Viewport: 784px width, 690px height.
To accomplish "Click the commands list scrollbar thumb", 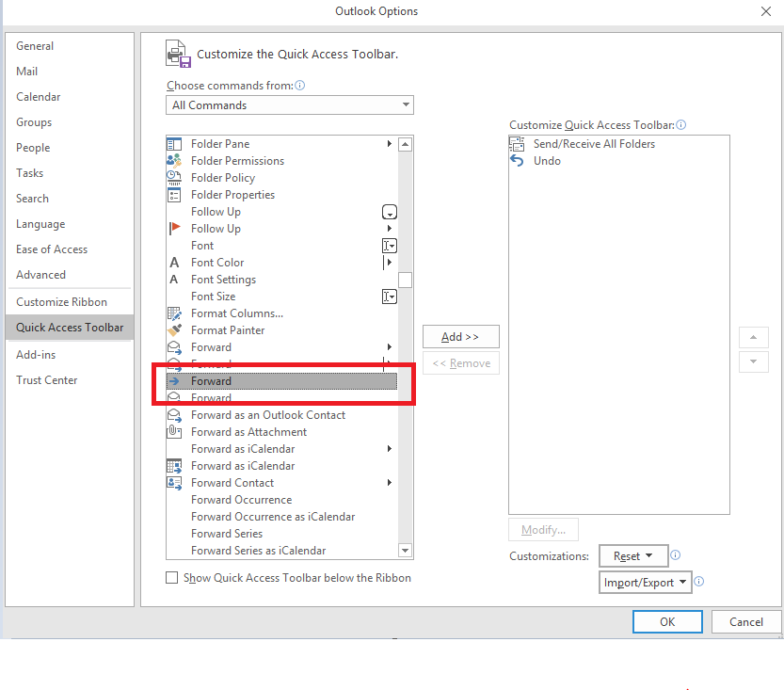I will pos(405,280).
